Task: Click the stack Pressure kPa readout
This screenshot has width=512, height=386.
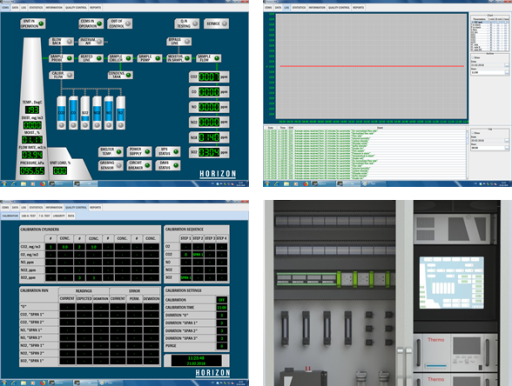Action: [x=32, y=171]
